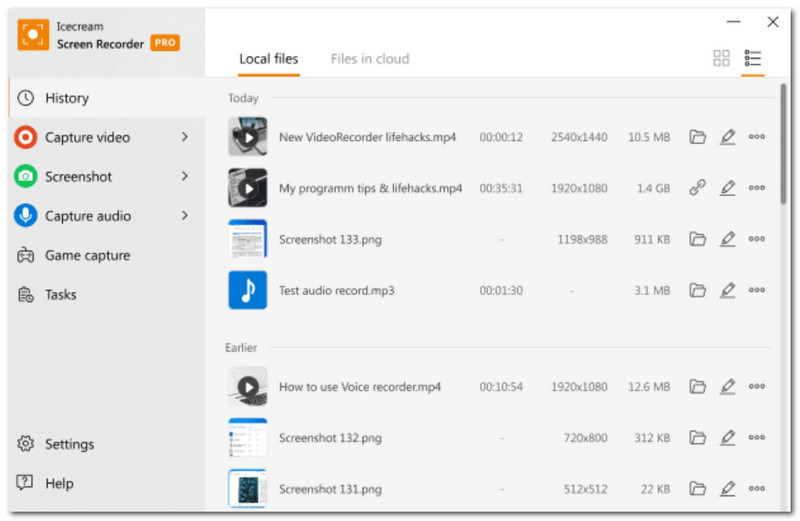Select file name How to use Voice recorder.mp4
Screen dimensions: 800x521
point(360,387)
